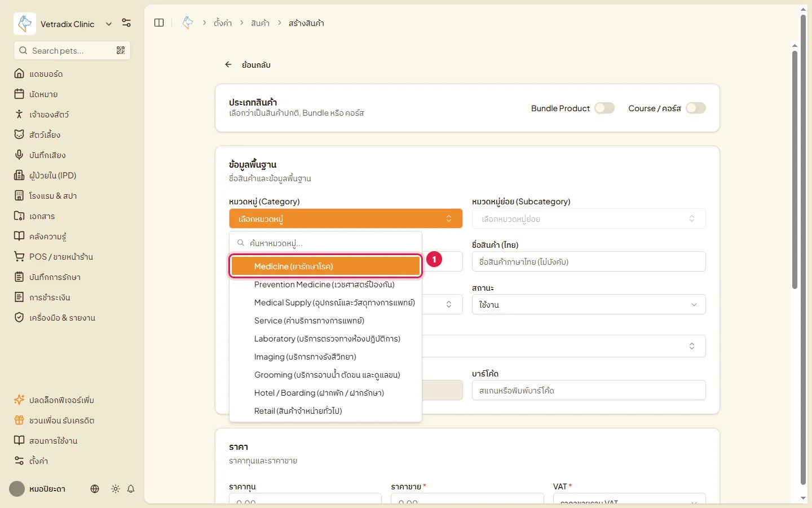This screenshot has width=812, height=508.
Task: Open language selector globe icon
Action: (95, 489)
